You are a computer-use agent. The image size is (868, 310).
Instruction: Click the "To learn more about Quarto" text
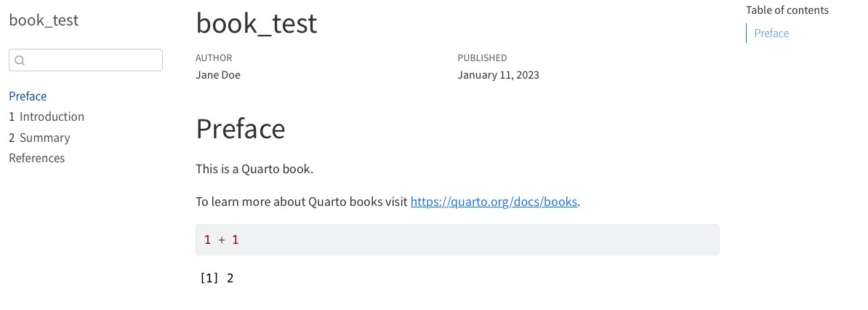pos(302,202)
